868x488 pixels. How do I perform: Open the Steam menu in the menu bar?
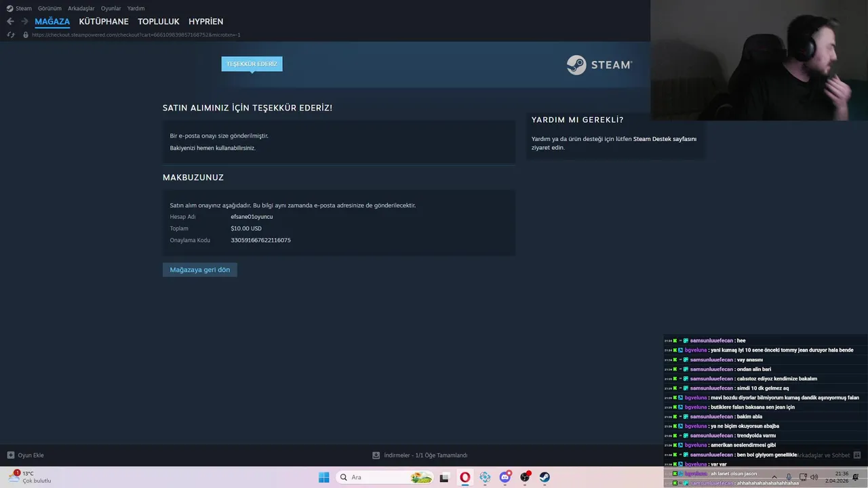click(19, 8)
